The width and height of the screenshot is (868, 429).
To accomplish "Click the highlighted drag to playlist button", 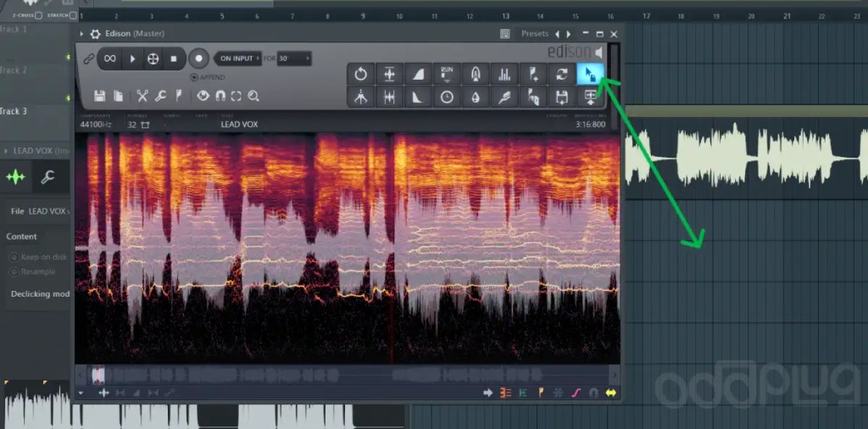I will [591, 74].
